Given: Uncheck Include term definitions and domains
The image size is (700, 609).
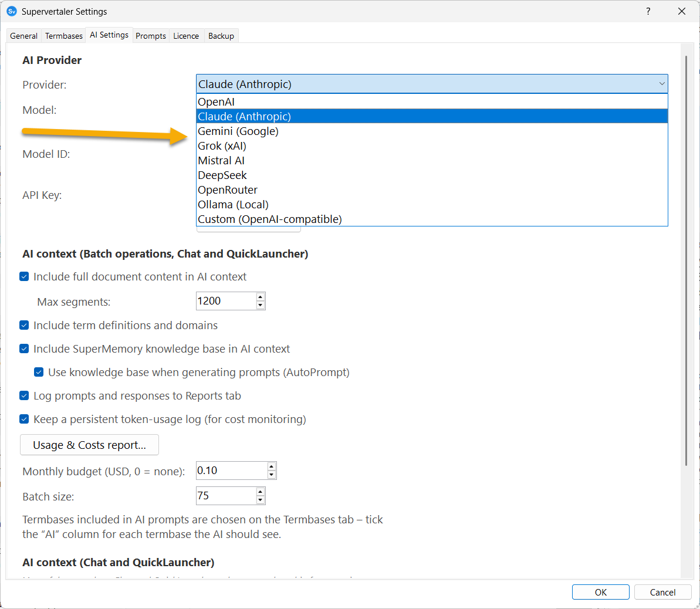Looking at the screenshot, I should (24, 326).
